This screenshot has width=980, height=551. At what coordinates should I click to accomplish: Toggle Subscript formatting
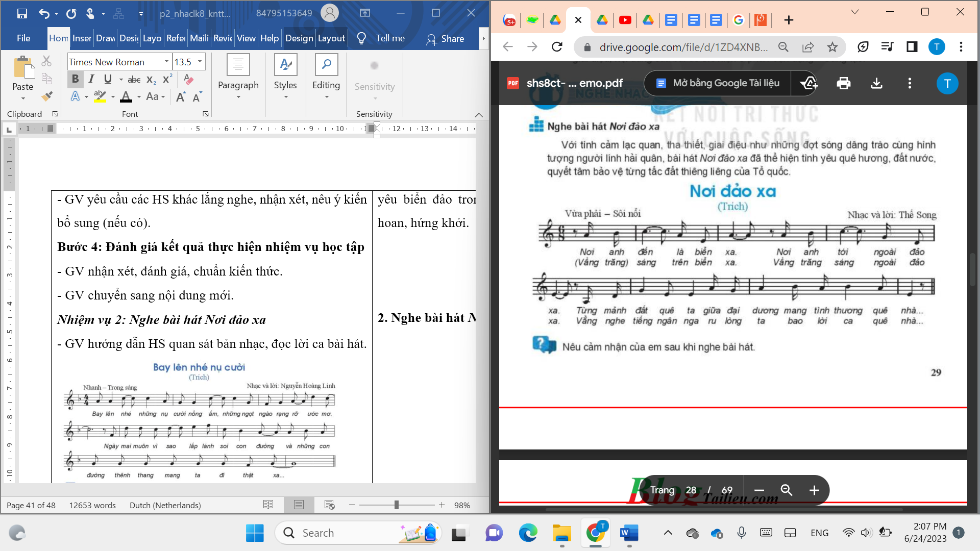(151, 80)
